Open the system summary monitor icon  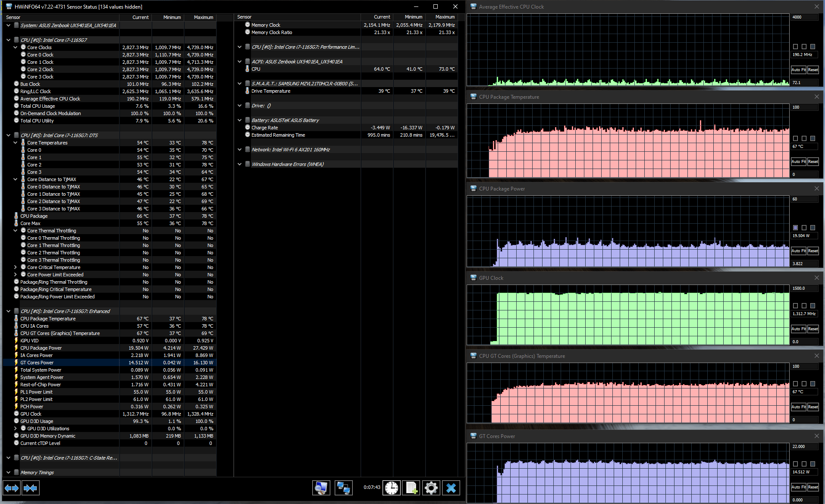[321, 488]
